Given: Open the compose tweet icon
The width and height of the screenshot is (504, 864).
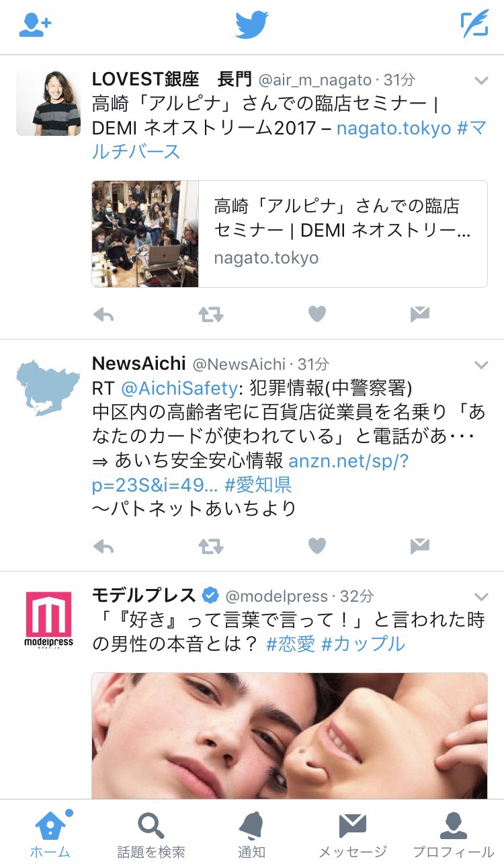Looking at the screenshot, I should [474, 25].
